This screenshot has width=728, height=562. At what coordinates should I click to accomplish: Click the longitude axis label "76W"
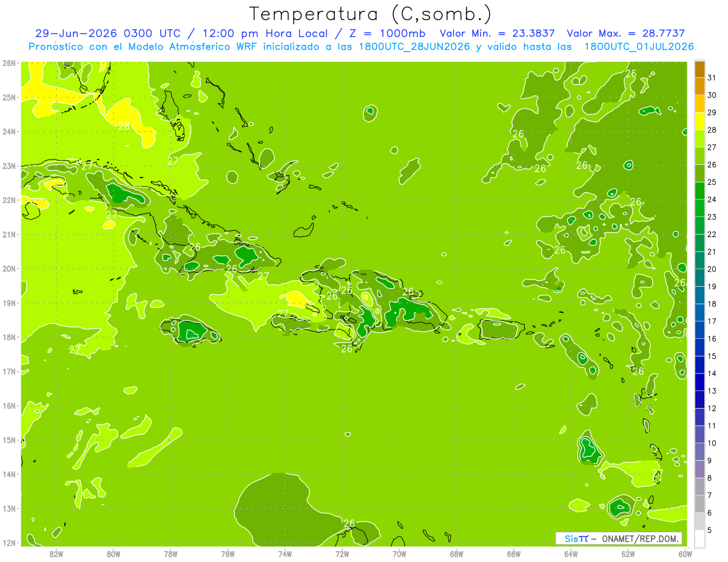228,554
